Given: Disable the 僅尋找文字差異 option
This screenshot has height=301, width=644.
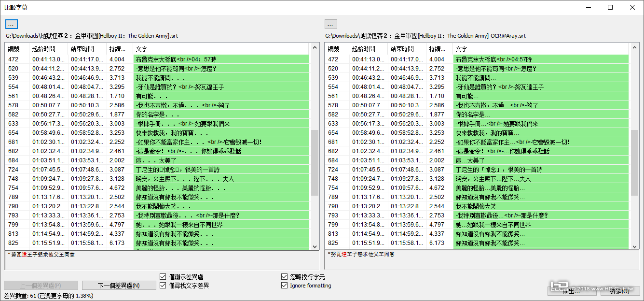Looking at the screenshot, I should [x=163, y=285].
